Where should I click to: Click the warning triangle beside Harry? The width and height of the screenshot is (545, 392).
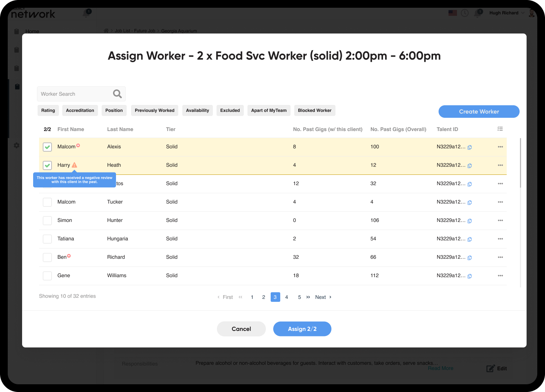click(x=74, y=165)
